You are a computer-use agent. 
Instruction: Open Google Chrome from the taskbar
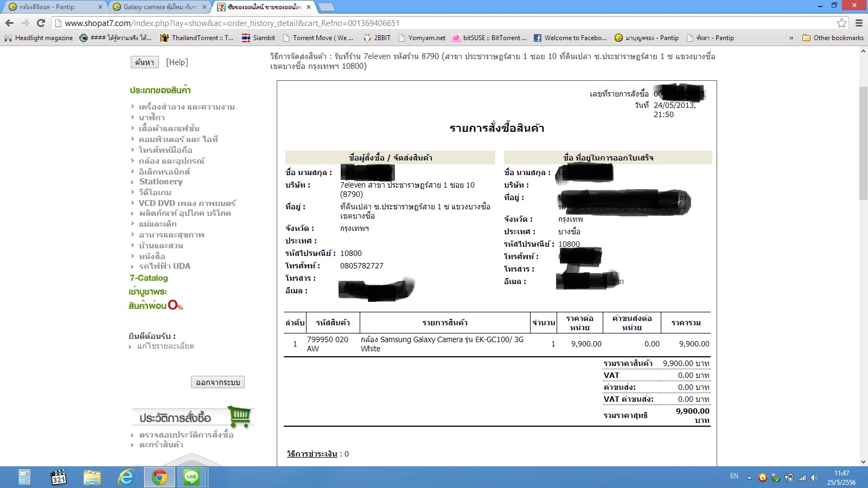click(159, 477)
